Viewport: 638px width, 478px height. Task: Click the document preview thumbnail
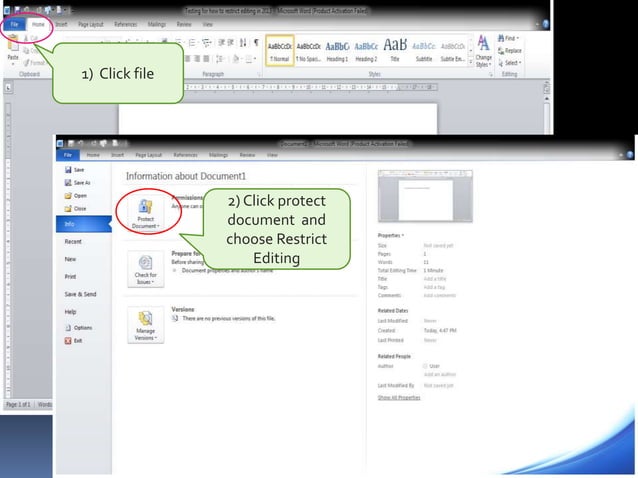pos(425,196)
